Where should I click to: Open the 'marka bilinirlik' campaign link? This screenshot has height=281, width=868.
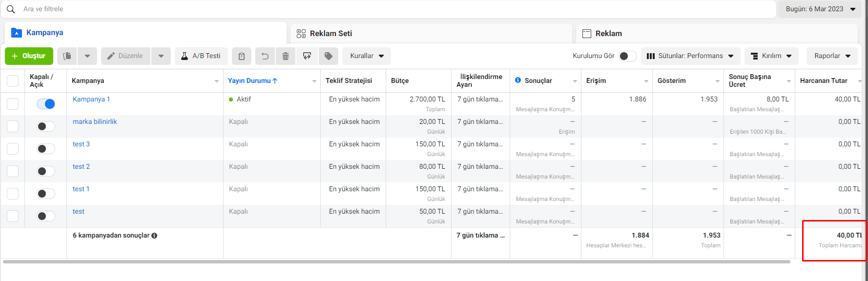(95, 122)
